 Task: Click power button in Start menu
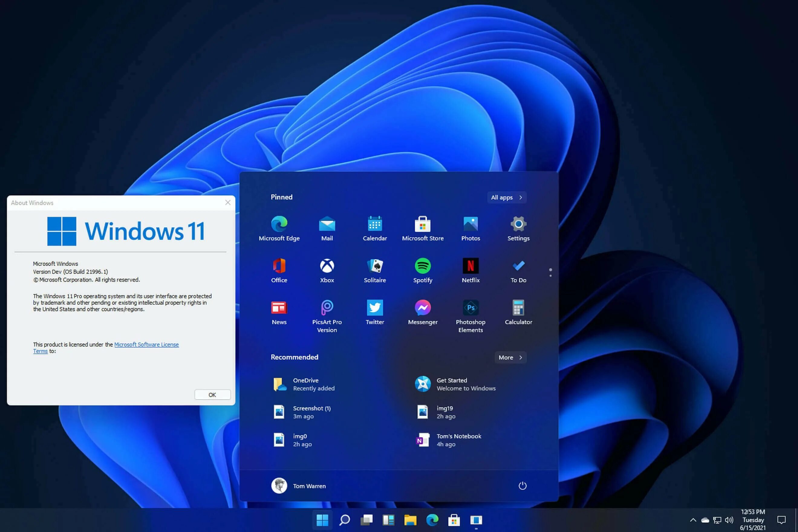[x=522, y=485]
